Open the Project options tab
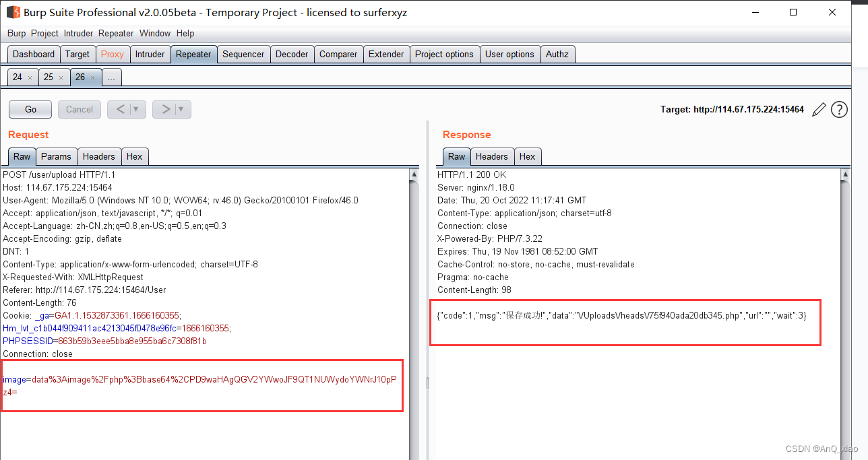Screen dimensions: 868x460 [444, 54]
